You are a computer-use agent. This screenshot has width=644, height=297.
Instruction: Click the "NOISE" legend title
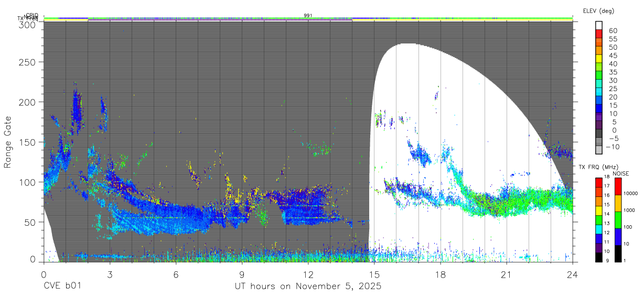point(621,173)
